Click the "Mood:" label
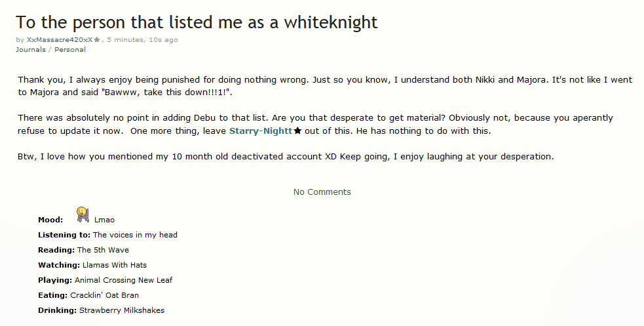The height and width of the screenshot is (326, 644). (x=50, y=220)
